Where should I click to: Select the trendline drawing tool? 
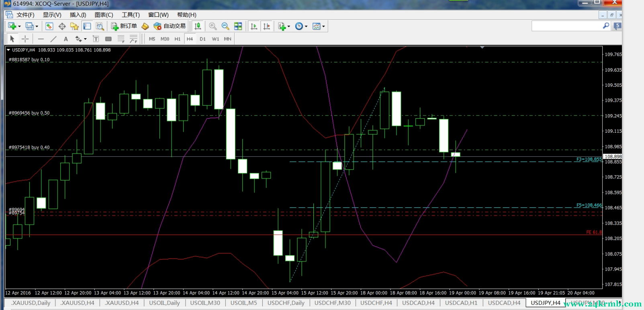[53, 39]
